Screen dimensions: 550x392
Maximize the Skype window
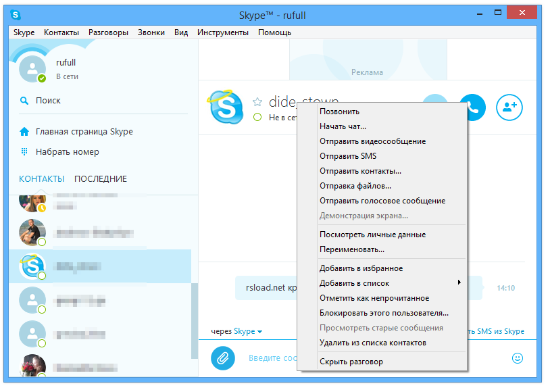click(497, 13)
